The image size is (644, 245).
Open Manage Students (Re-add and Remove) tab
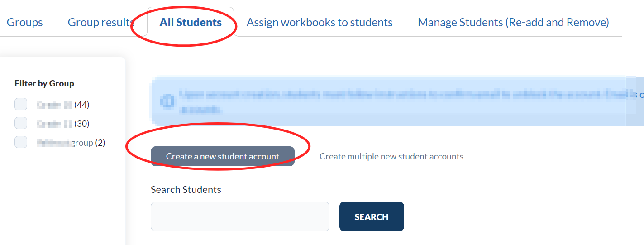(x=513, y=22)
